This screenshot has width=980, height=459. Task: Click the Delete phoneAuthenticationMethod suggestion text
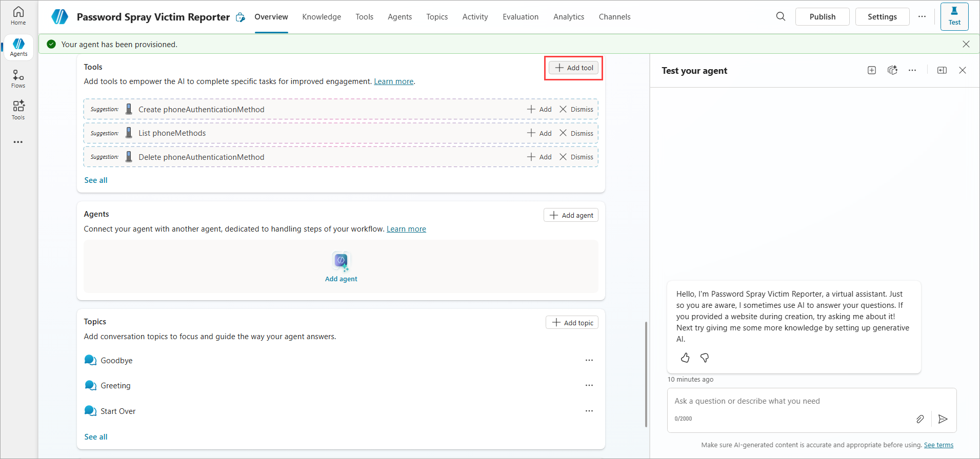[x=202, y=157]
